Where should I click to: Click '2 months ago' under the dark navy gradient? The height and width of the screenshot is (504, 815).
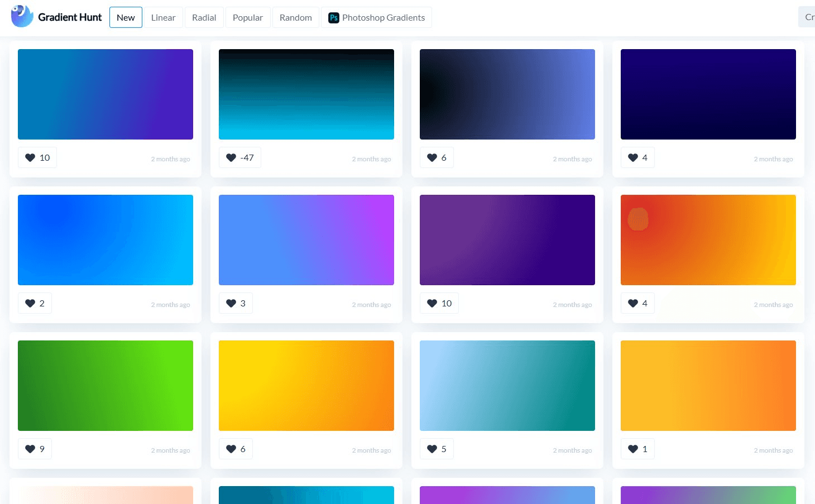pos(773,159)
